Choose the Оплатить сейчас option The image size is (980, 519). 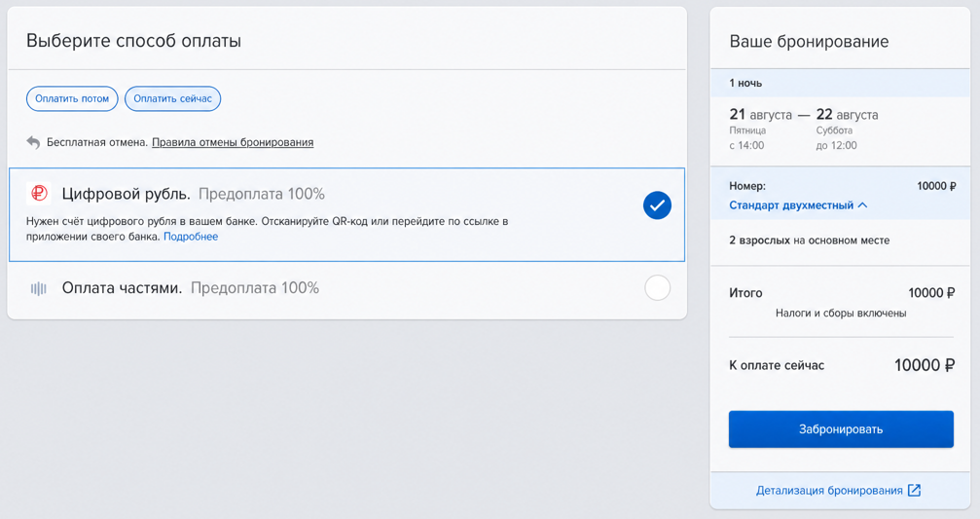point(172,98)
